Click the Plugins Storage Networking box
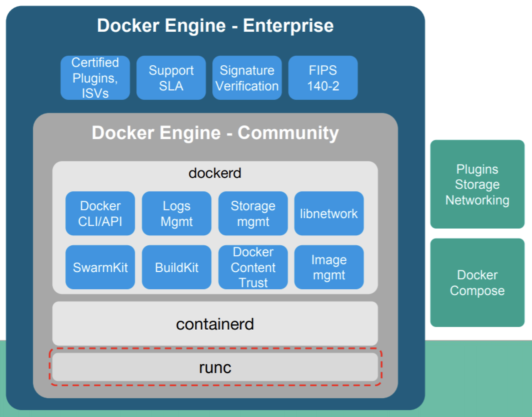 pyautogui.click(x=477, y=184)
